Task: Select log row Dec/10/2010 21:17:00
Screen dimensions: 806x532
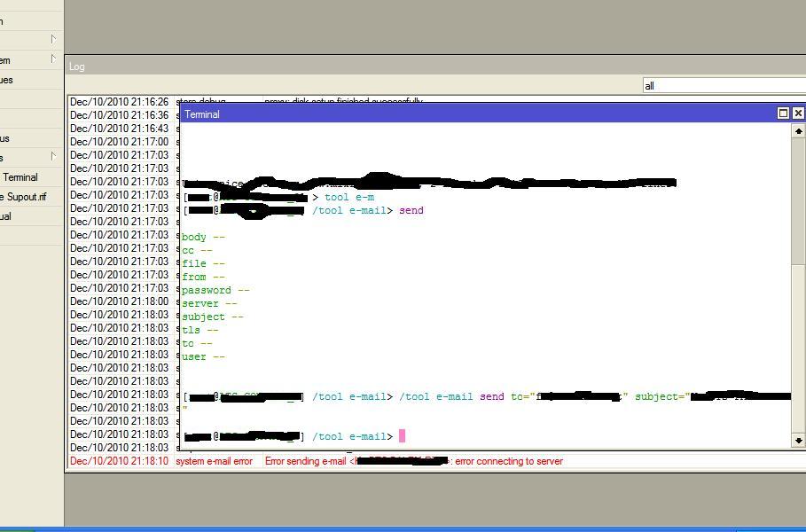Action: coord(119,142)
